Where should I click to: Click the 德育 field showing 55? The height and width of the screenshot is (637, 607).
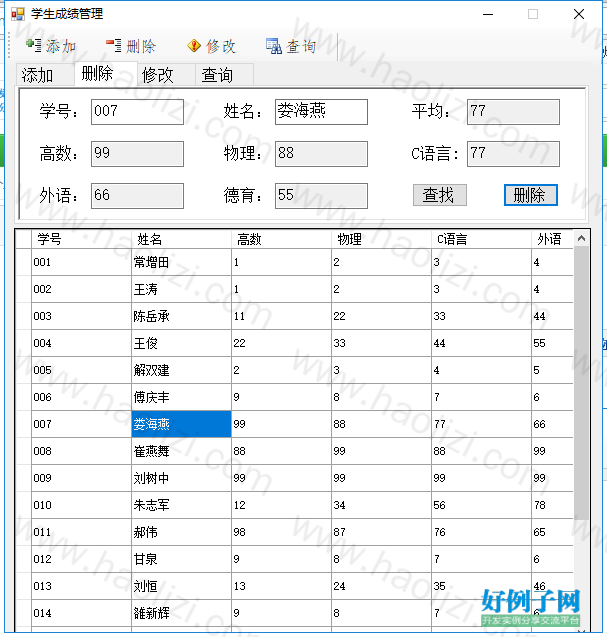[x=321, y=196]
